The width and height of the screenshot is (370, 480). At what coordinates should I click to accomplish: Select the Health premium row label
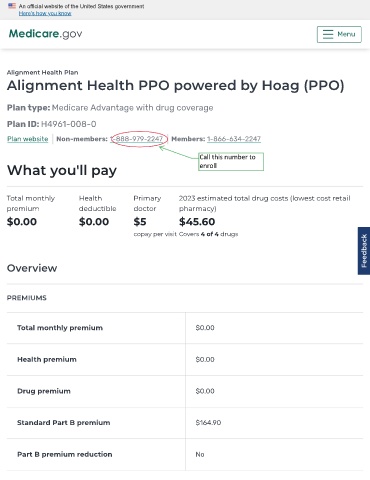coord(47,359)
